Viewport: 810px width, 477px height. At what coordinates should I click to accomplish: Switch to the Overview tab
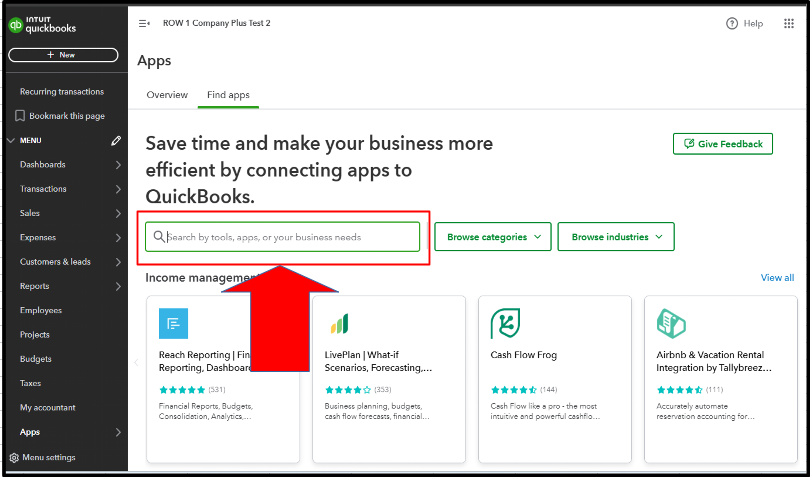tap(167, 95)
